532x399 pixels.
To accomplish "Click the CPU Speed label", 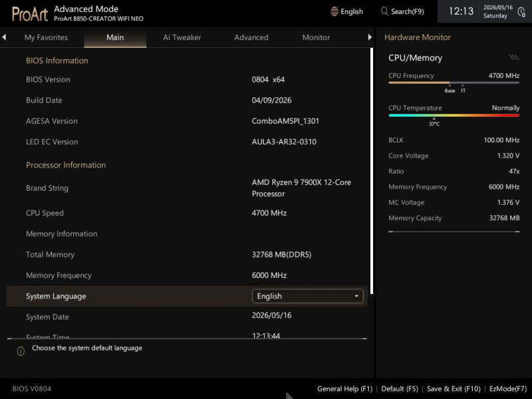I will click(45, 213).
